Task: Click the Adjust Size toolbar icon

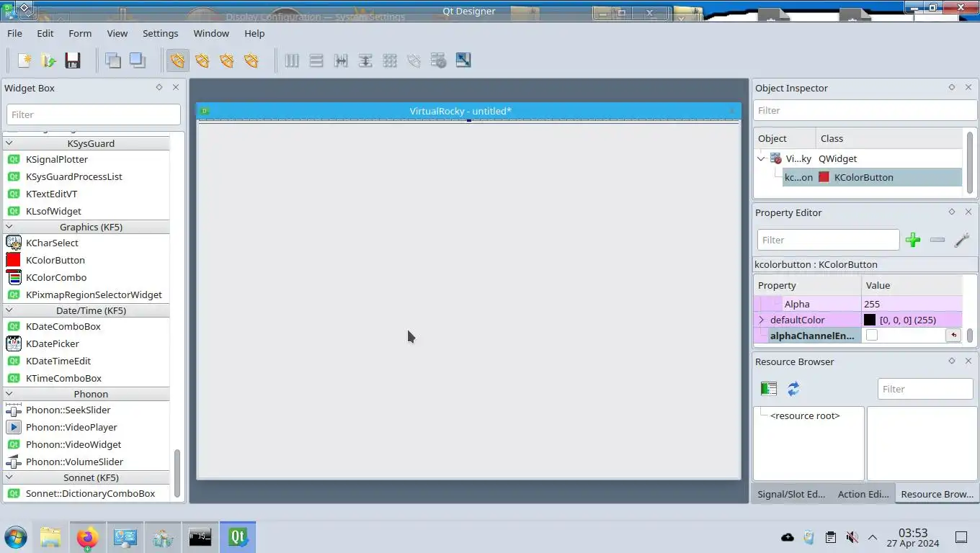Action: click(x=463, y=60)
